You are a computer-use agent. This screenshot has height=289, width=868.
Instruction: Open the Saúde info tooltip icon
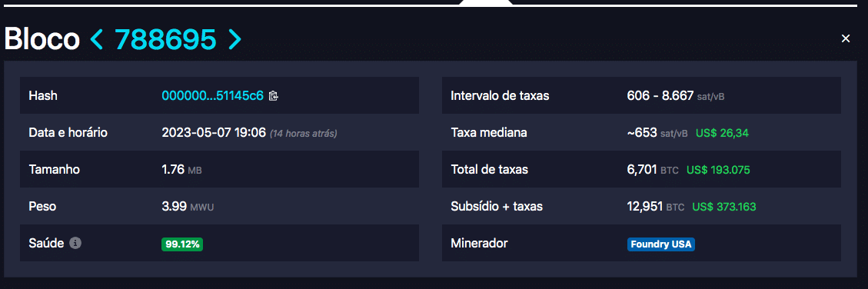(x=76, y=242)
